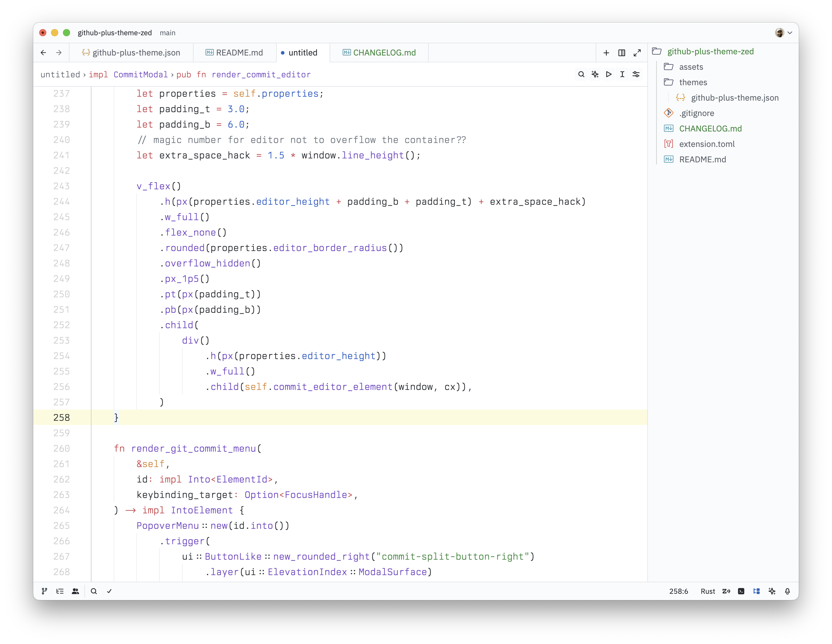This screenshot has height=644, width=832.
Task: Open the agent panel sparkle in status bar
Action: coord(772,591)
